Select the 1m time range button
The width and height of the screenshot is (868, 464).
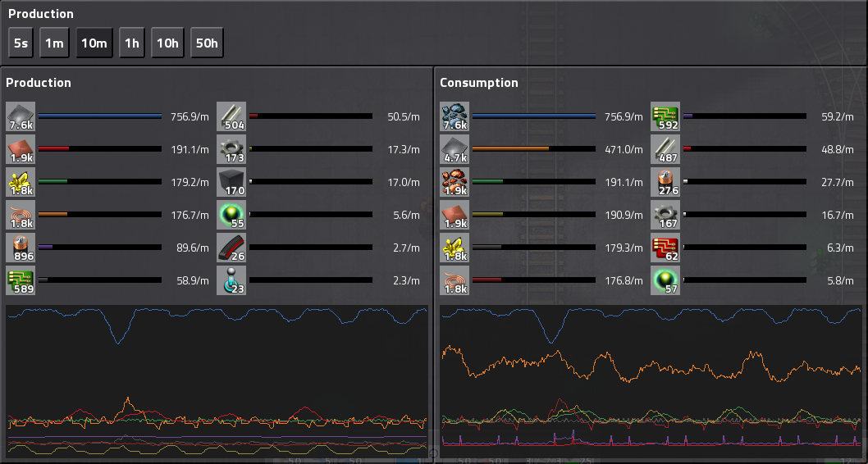[54, 43]
